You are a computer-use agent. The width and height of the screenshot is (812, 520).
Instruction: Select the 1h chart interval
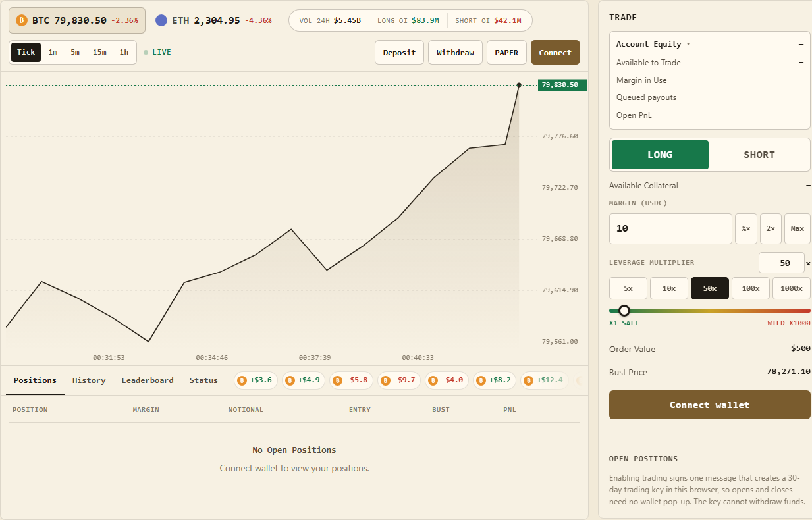(124, 52)
